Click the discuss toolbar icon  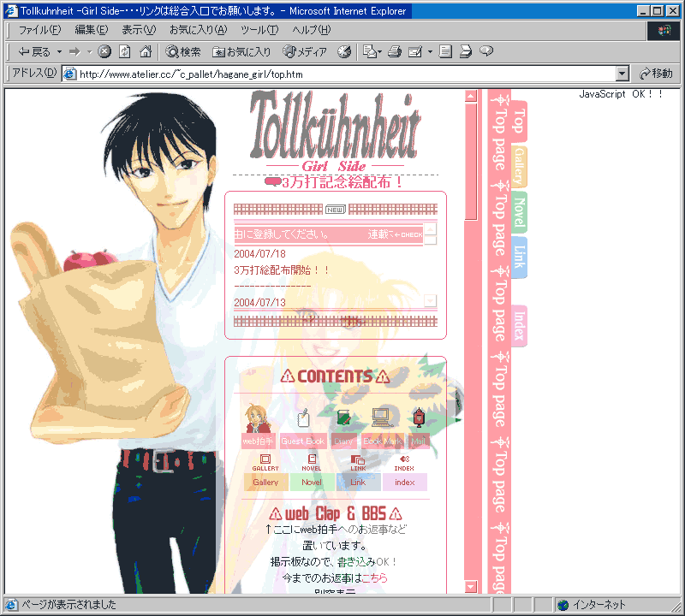point(445,52)
